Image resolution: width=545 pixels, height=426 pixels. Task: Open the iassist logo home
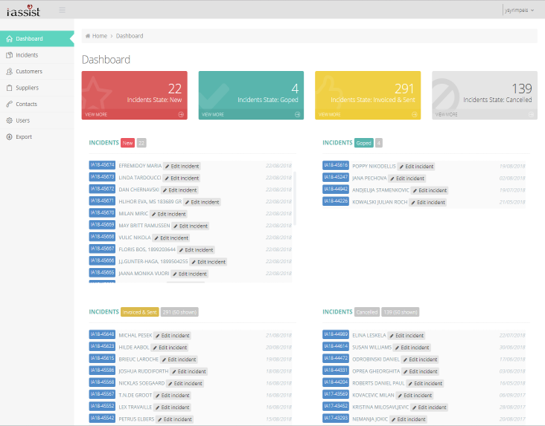click(x=23, y=11)
